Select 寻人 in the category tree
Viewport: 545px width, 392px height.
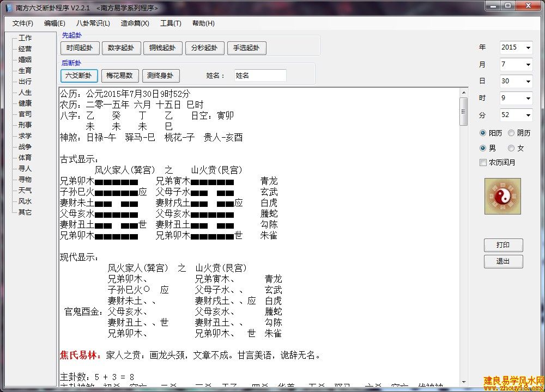[x=25, y=168]
